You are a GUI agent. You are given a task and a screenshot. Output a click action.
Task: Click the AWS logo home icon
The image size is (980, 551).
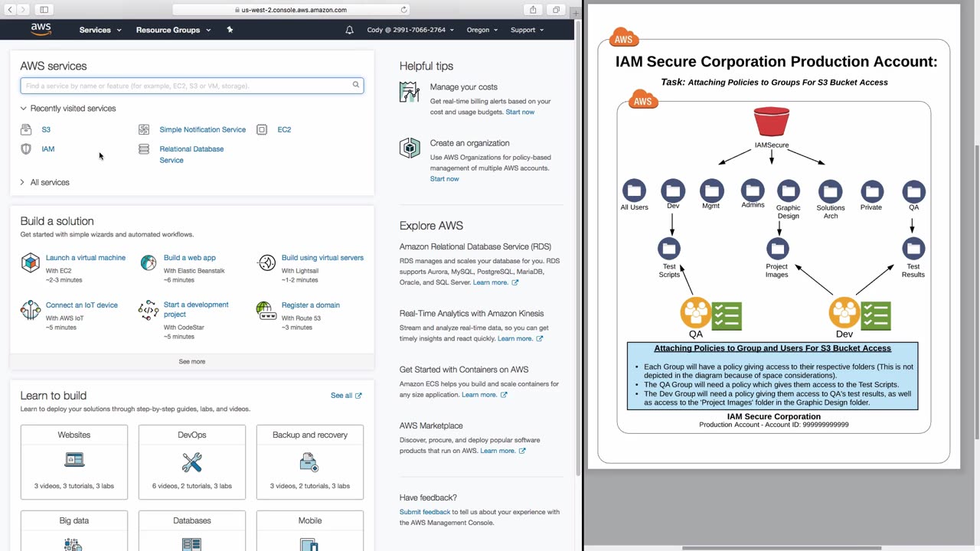(41, 29)
